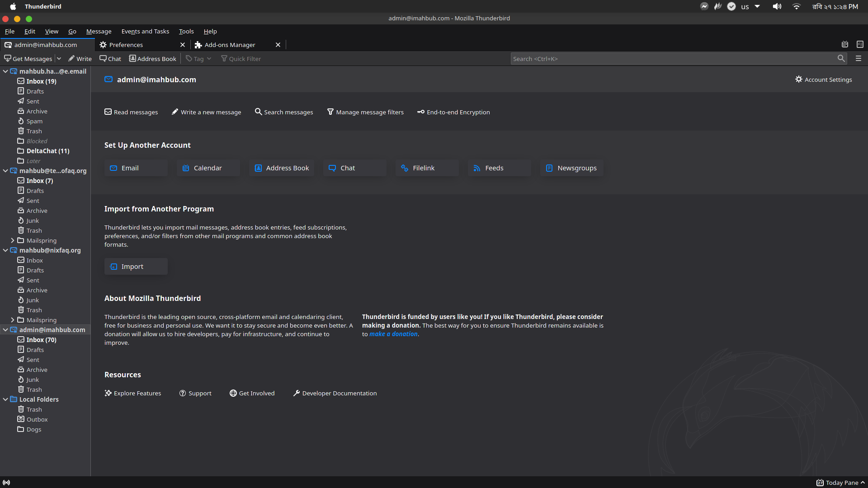Open End-to-end Encryption settings
This screenshot has height=488, width=868.
(x=453, y=112)
